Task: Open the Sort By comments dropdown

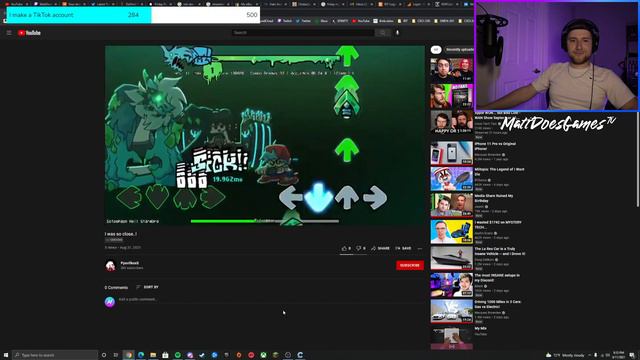Action: (147, 287)
